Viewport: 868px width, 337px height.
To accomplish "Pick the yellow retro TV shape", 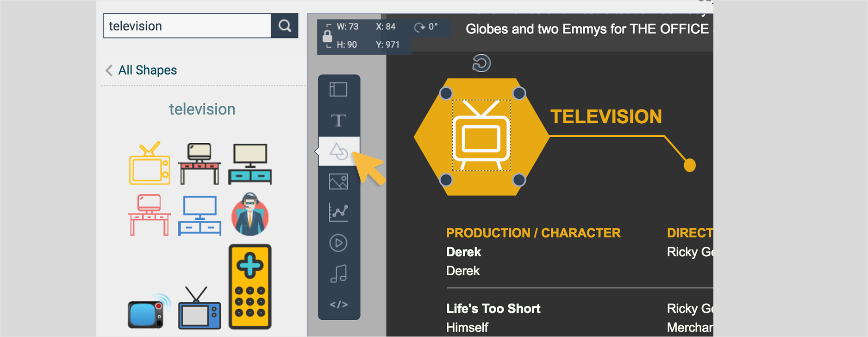I will coord(149,164).
